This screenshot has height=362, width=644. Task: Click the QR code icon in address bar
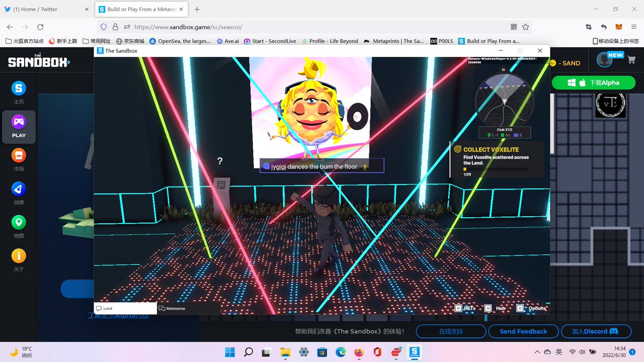tap(514, 27)
